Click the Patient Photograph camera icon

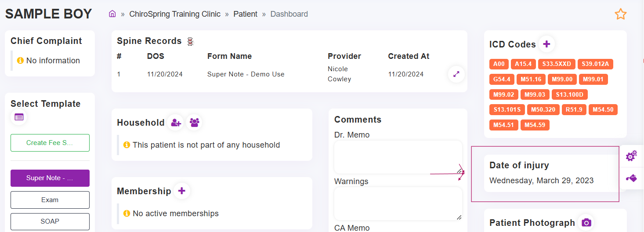tap(586, 223)
